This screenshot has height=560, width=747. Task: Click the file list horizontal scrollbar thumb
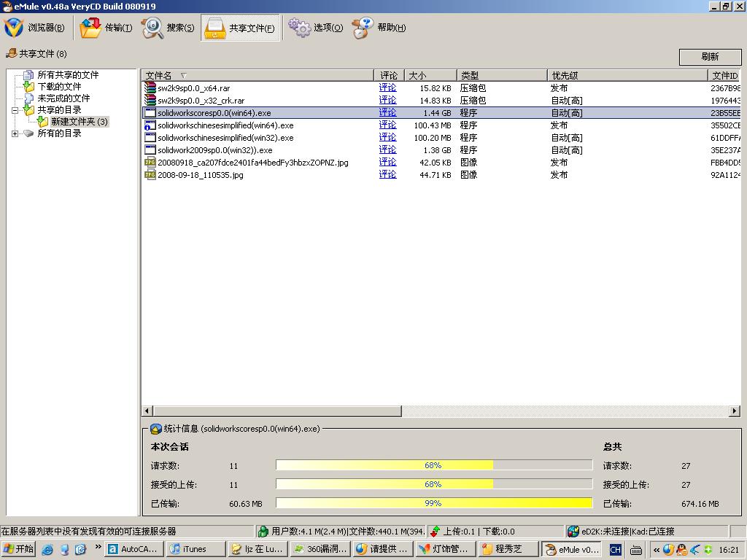(276, 411)
